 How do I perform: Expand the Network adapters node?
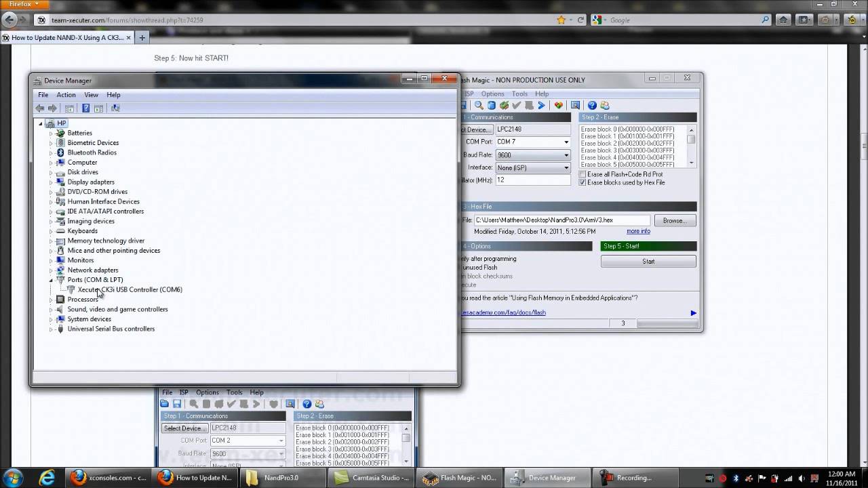click(x=51, y=270)
